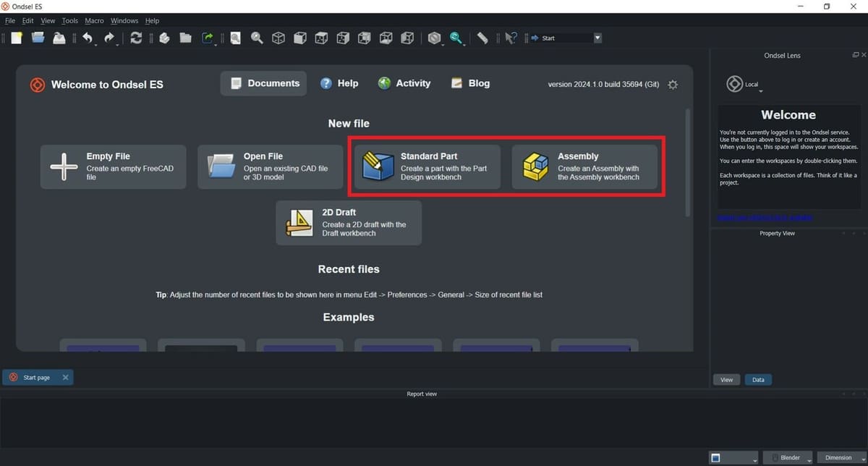868x466 pixels.
Task: Open the Help menu in menu bar
Action: coord(152,21)
